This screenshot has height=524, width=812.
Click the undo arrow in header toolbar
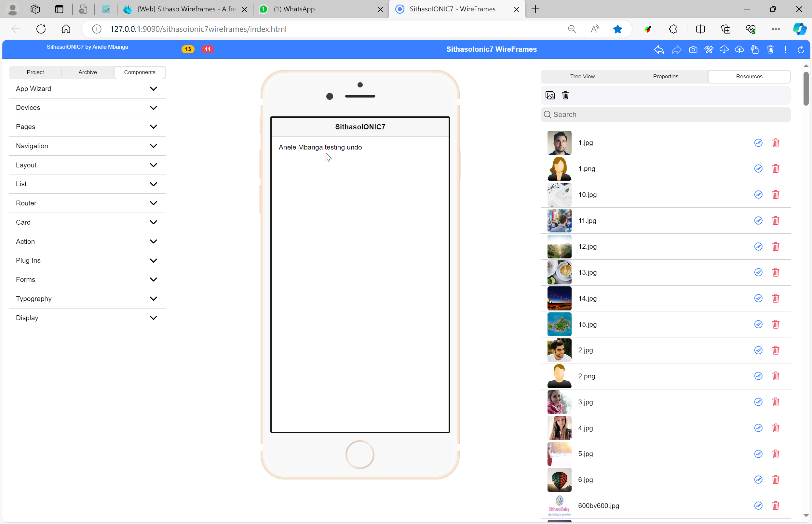659,50
